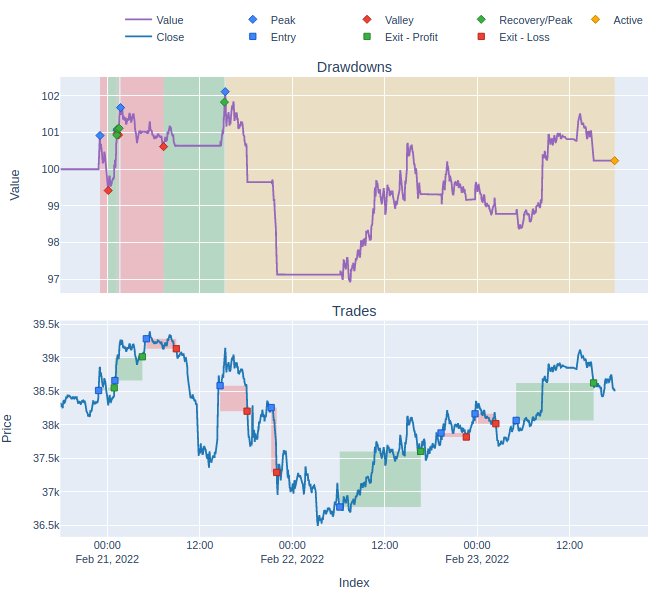Click the Exit - Profit green square icon
669x596 pixels.
point(367,37)
